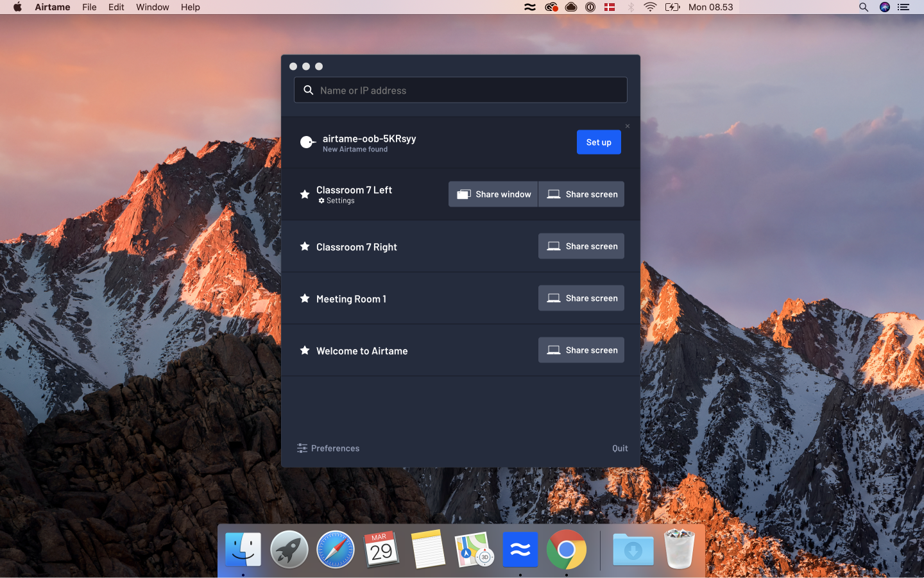Open Launchpad rocket icon in Dock
The image size is (924, 578).
[289, 550]
